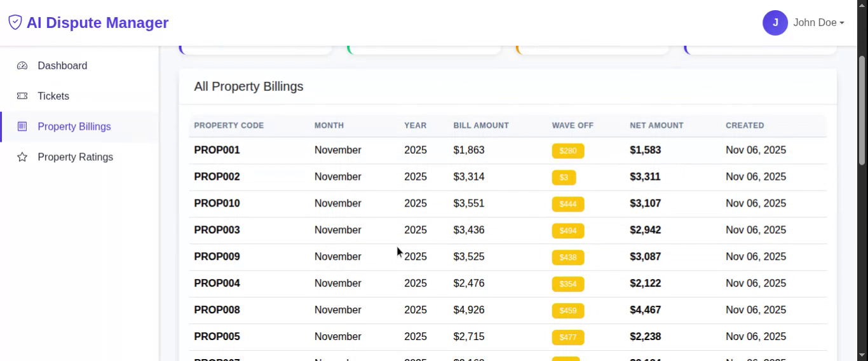The height and width of the screenshot is (361, 868).
Task: Click the AI Dispute Manager title
Action: coord(97,23)
